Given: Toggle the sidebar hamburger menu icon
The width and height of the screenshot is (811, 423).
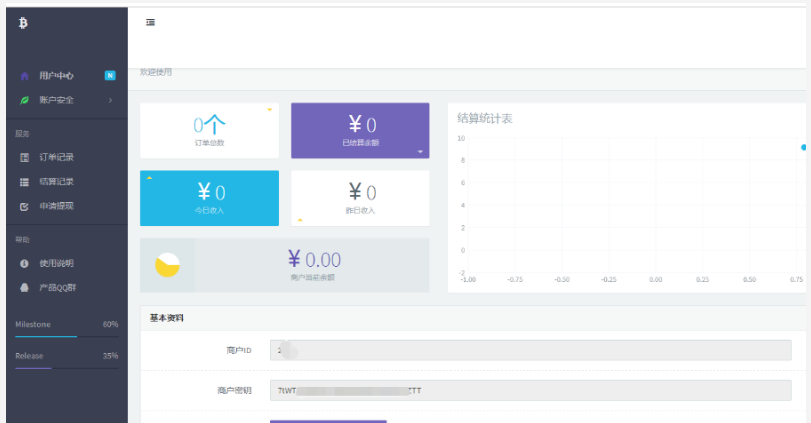Looking at the screenshot, I should tap(151, 22).
